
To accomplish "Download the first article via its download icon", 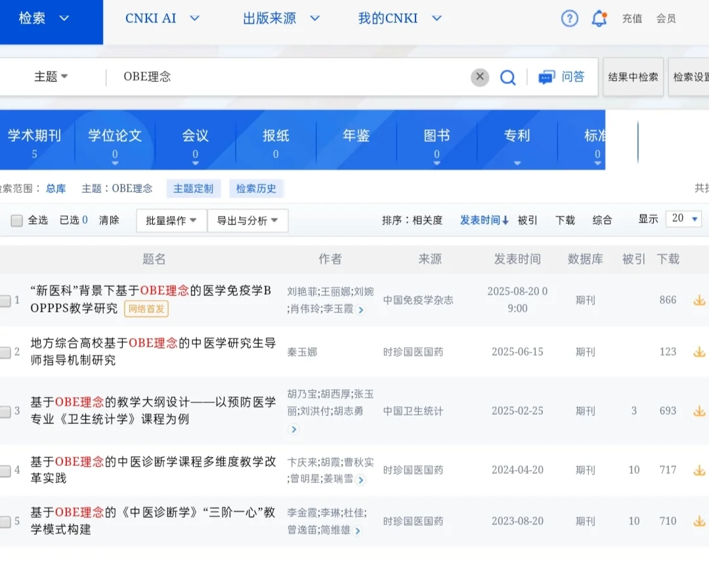I will pyautogui.click(x=699, y=300).
